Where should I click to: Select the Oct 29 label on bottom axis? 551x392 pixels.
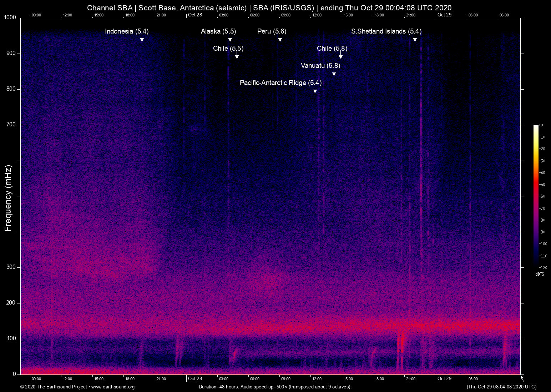444,379
